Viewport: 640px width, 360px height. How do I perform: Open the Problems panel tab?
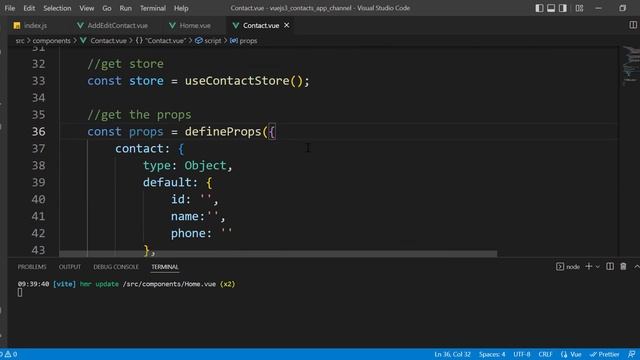point(32,267)
